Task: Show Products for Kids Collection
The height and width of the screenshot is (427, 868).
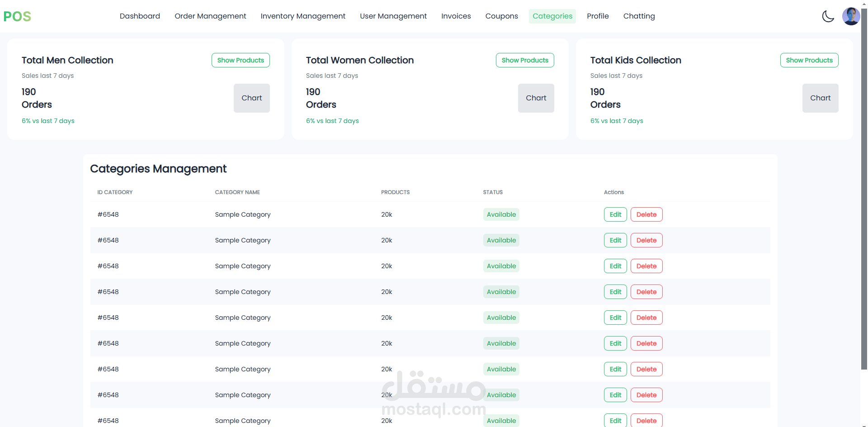Action: (809, 60)
